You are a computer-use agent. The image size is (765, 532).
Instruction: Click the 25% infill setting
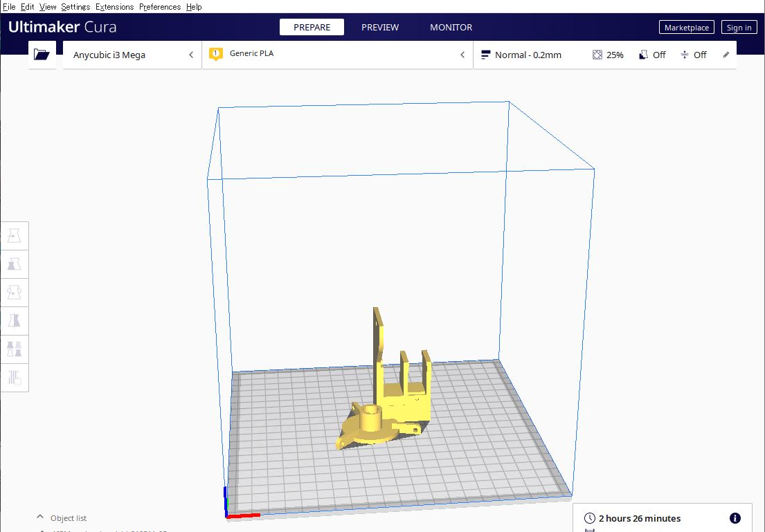pyautogui.click(x=608, y=55)
